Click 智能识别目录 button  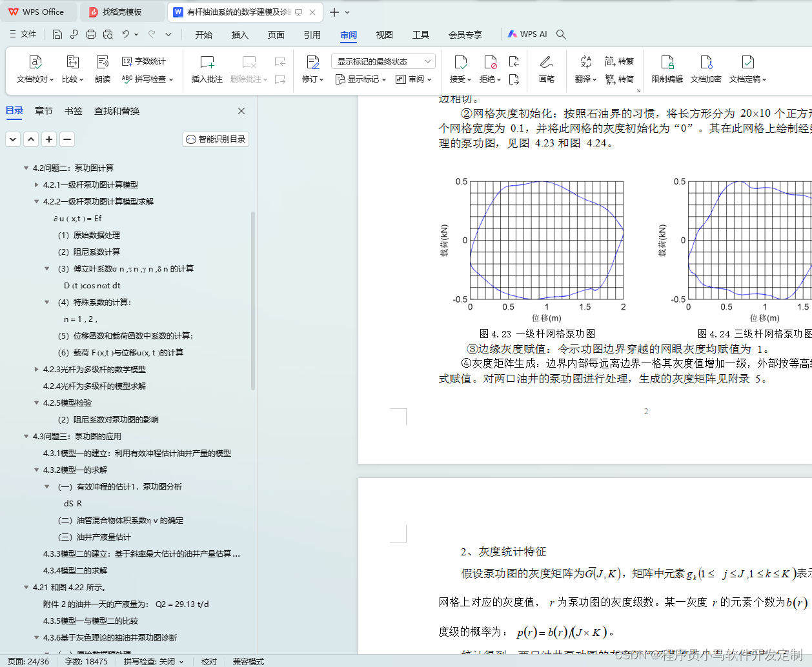216,139
